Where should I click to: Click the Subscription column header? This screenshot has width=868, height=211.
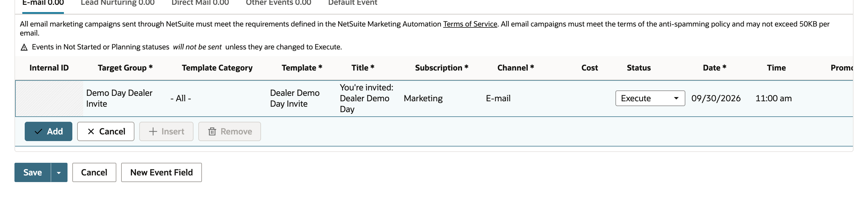point(442,68)
